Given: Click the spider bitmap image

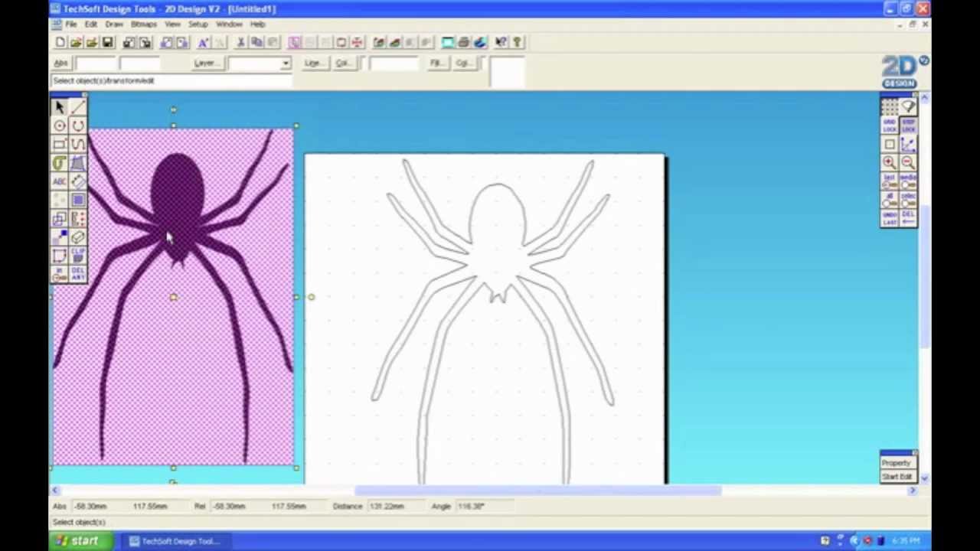Looking at the screenshot, I should pos(173,297).
